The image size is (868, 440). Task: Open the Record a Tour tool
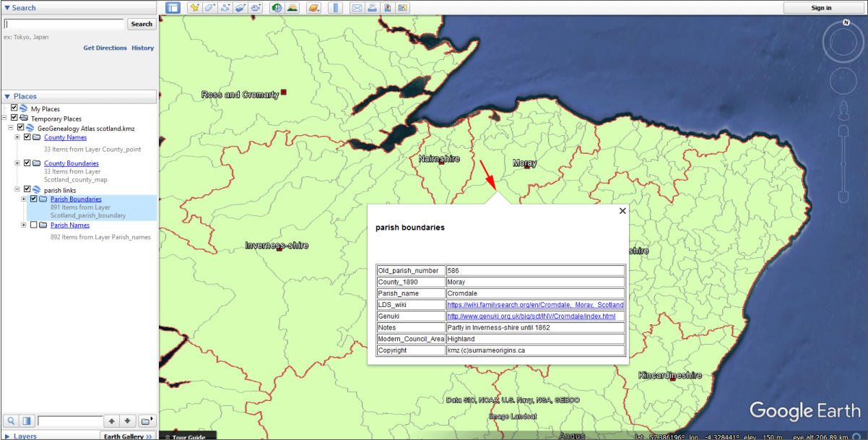click(256, 8)
